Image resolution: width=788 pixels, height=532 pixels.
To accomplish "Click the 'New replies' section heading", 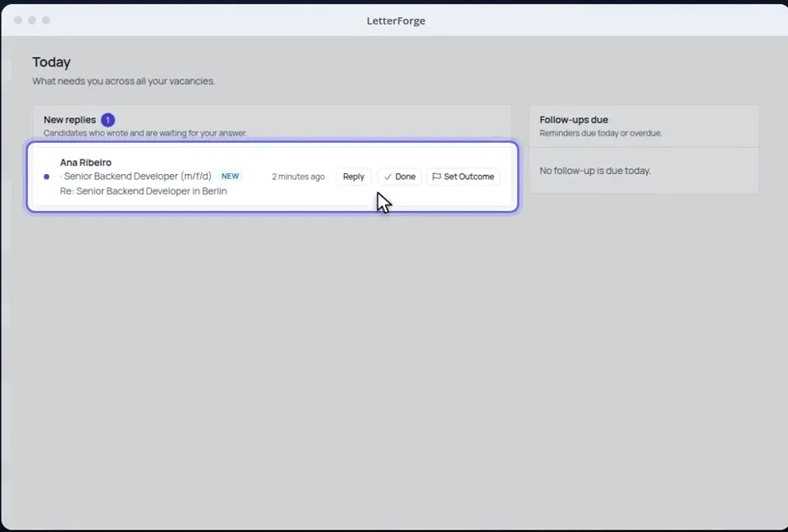I will coord(70,120).
